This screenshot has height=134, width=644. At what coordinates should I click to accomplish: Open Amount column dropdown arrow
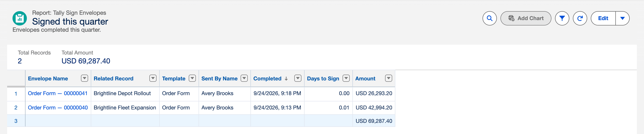click(x=388, y=78)
